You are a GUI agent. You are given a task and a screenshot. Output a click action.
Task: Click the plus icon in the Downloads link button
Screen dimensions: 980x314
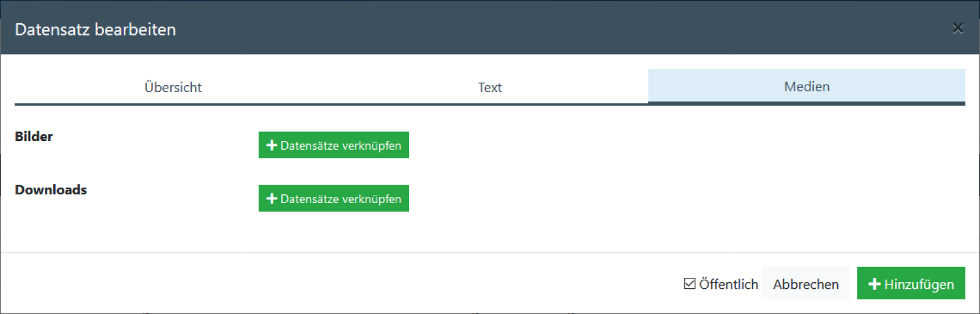coord(272,199)
